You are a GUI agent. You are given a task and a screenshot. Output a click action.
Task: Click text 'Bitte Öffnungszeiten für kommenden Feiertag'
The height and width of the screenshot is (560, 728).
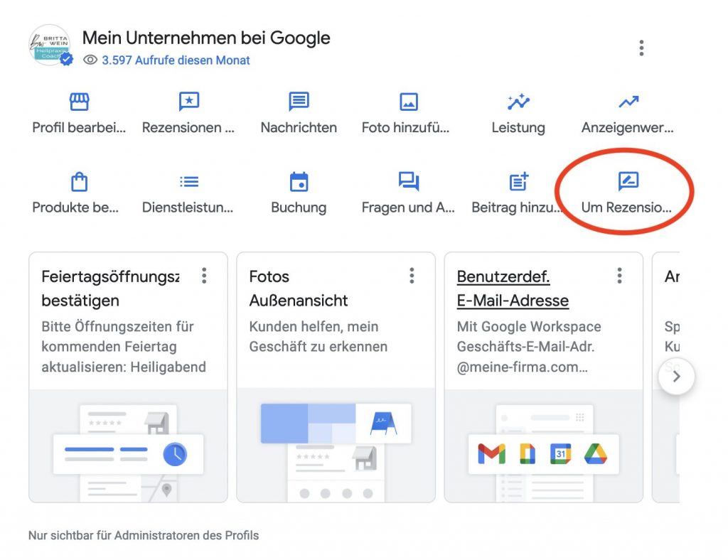[117, 336]
